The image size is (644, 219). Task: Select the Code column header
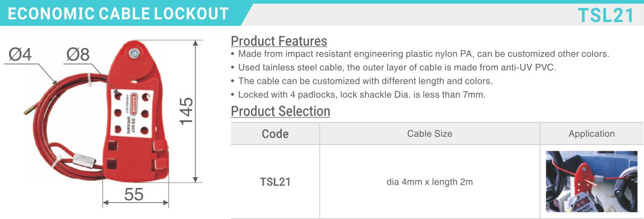(x=275, y=134)
